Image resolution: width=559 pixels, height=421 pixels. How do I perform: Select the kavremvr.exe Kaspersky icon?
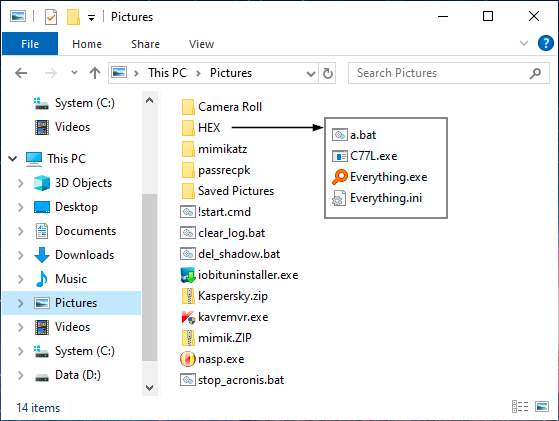point(188,317)
